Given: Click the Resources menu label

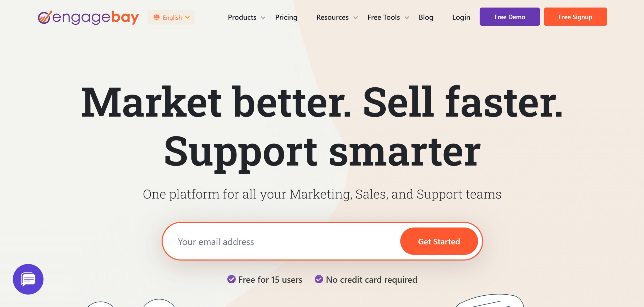Looking at the screenshot, I should 332,17.
